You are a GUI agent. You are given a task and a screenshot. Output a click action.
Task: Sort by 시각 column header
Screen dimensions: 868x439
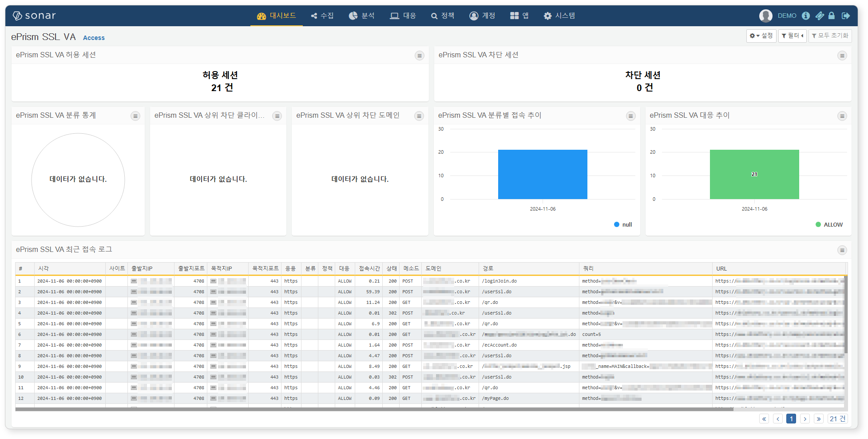click(70, 268)
